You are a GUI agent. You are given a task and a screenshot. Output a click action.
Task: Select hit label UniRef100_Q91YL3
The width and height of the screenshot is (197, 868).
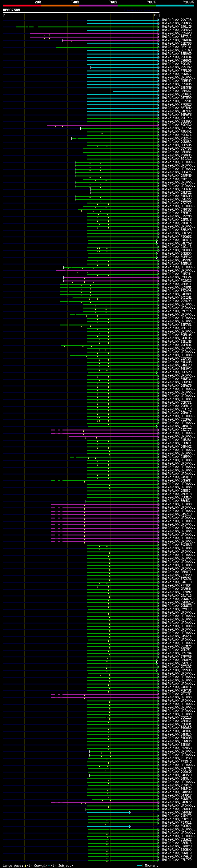tap(177, 596)
